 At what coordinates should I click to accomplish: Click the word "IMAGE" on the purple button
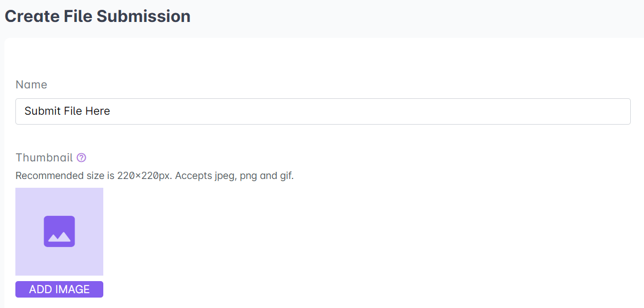73,289
